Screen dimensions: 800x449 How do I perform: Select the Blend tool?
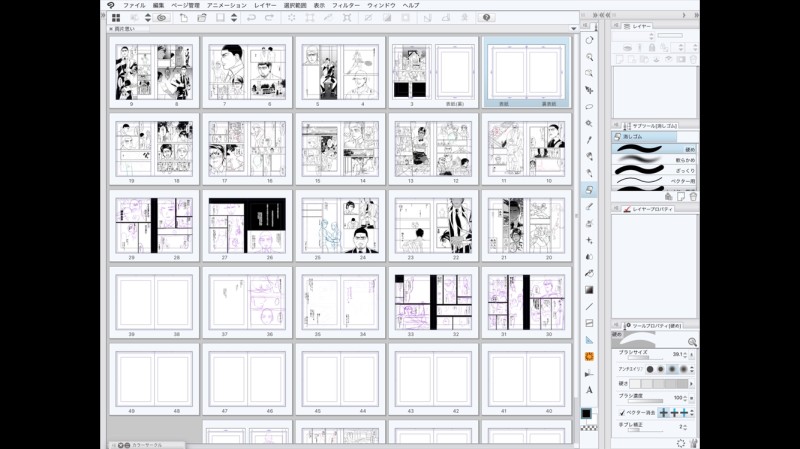(589, 257)
